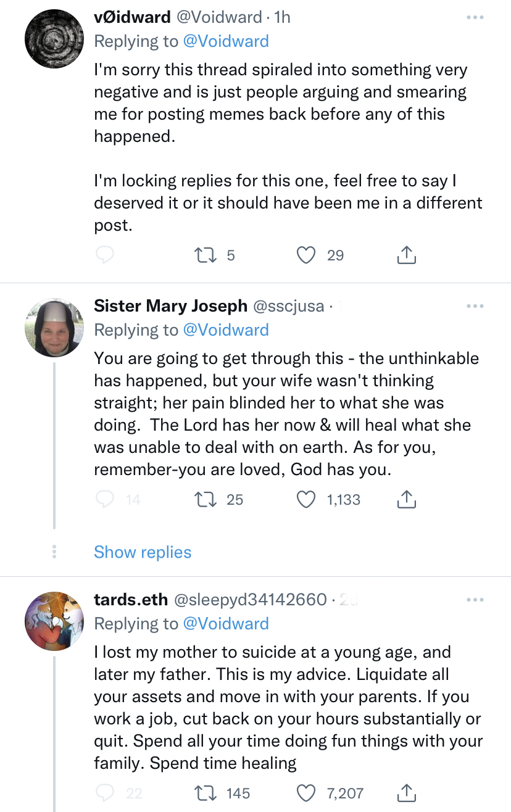The height and width of the screenshot is (812, 511).
Task: View Sister Mary Joseph's avatar
Action: 54,327
